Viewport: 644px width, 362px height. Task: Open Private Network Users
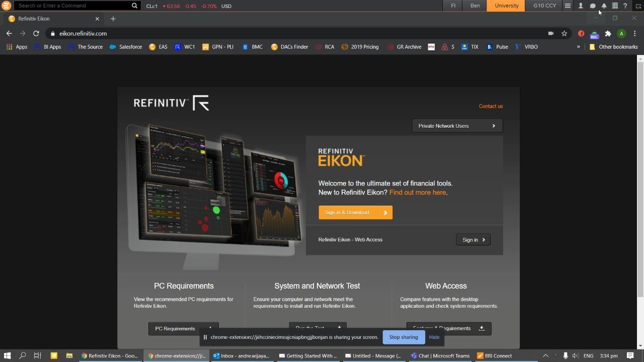tap(457, 126)
